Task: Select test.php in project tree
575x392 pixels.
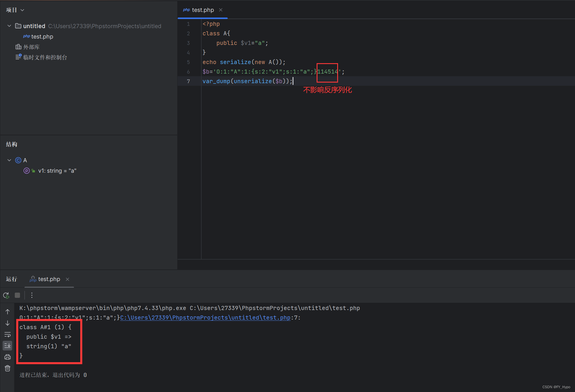Action: point(42,37)
